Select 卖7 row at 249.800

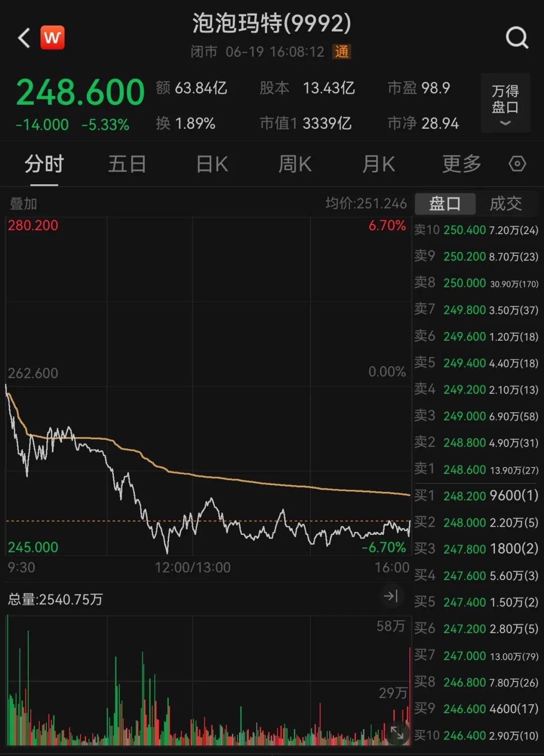[476, 310]
